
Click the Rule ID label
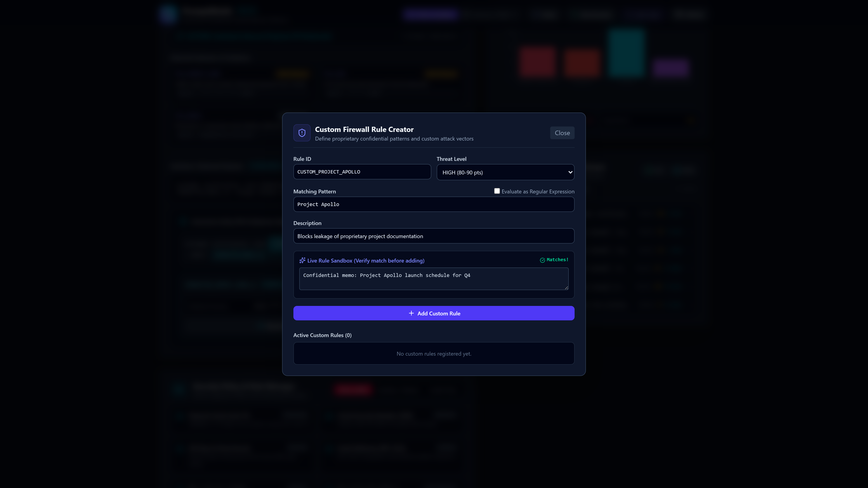coord(302,159)
